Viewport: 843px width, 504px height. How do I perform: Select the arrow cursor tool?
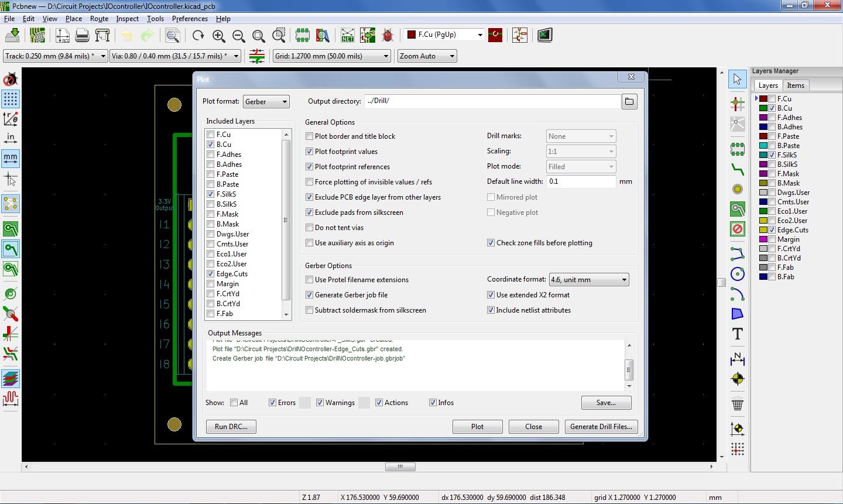coord(738,79)
